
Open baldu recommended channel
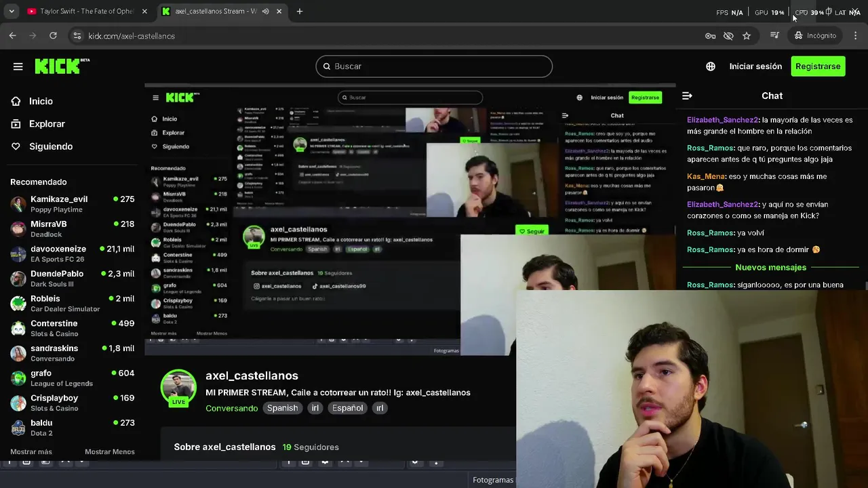pyautogui.click(x=72, y=428)
